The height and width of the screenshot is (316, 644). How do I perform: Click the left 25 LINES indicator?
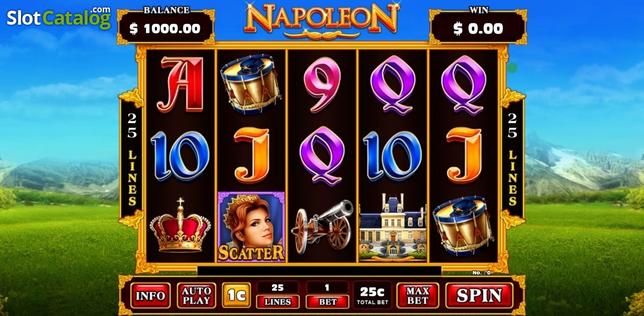pyautogui.click(x=132, y=159)
